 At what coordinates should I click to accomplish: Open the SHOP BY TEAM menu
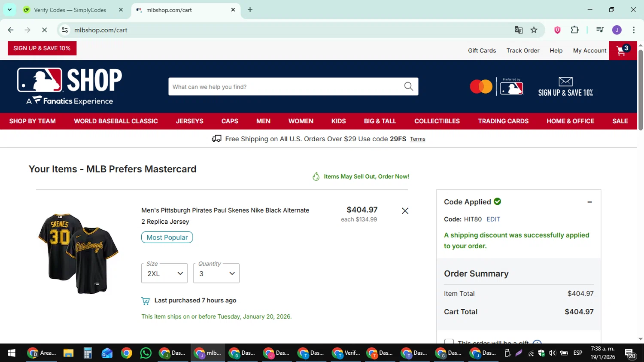point(33,121)
